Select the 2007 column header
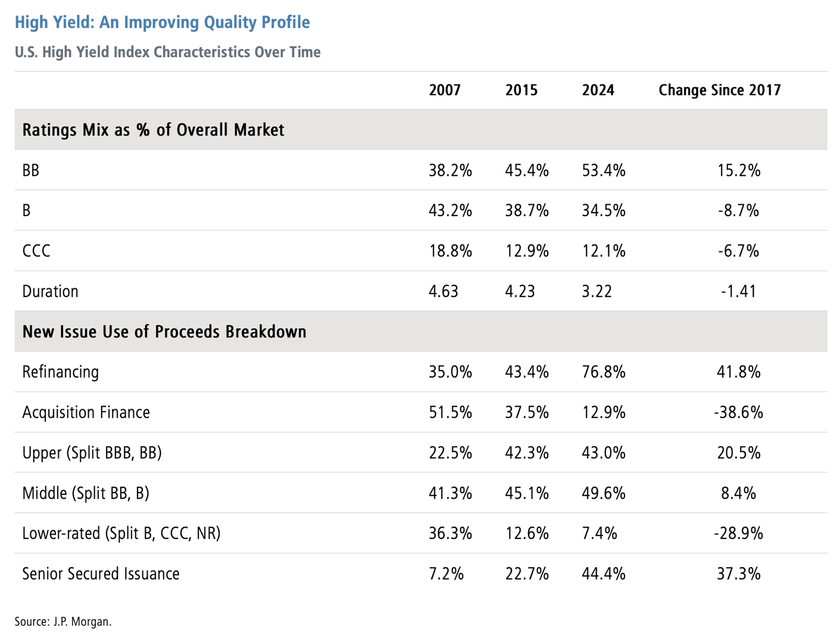The width and height of the screenshot is (840, 635). click(x=445, y=91)
